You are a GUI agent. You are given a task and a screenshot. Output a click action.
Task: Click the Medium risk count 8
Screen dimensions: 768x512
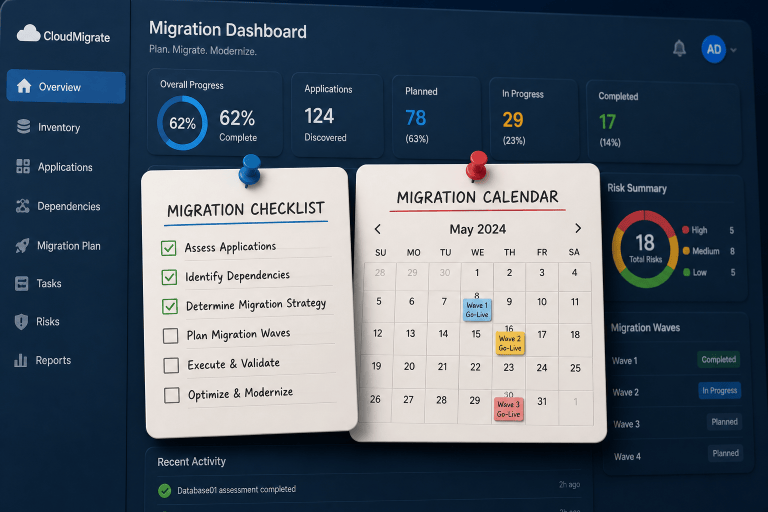[732, 251]
